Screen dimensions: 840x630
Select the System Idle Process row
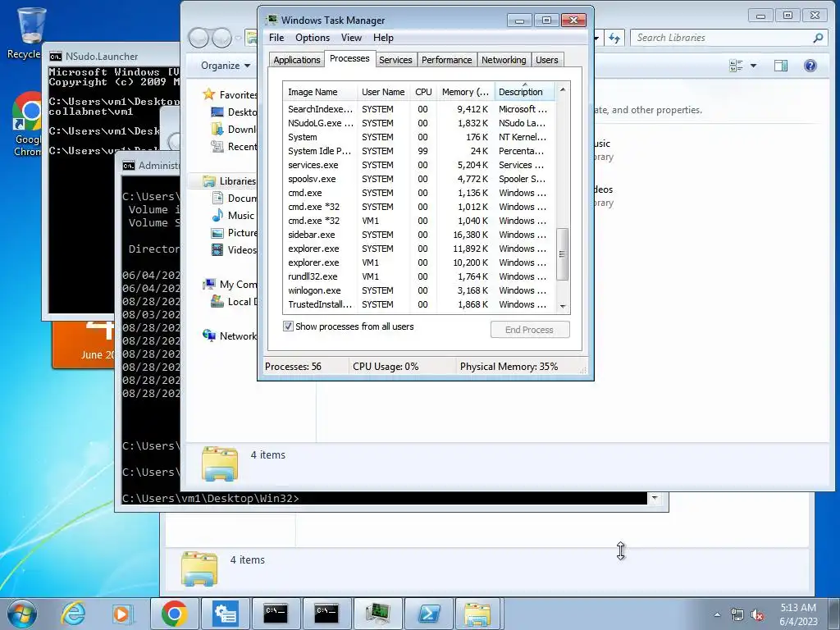pyautogui.click(x=419, y=151)
